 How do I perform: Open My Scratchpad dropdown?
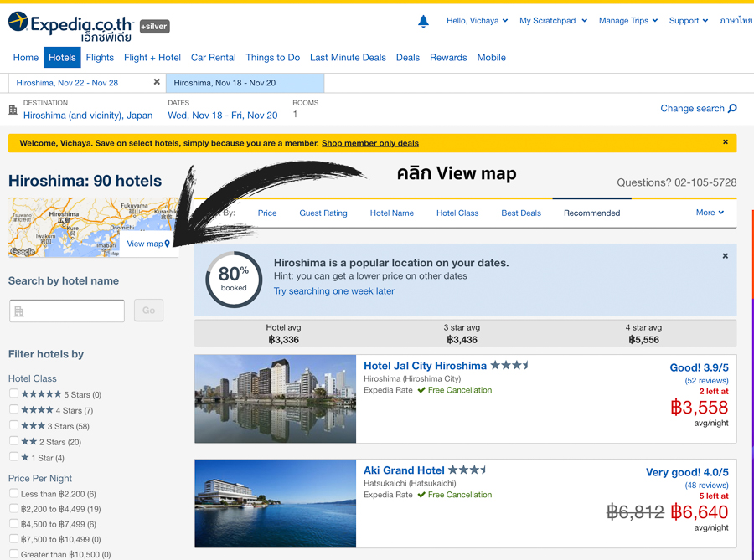point(553,21)
